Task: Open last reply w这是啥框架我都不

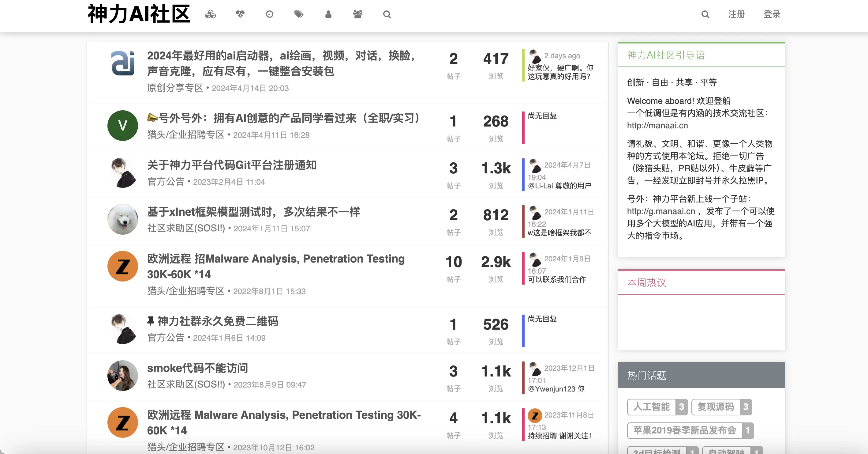Action: pos(559,233)
